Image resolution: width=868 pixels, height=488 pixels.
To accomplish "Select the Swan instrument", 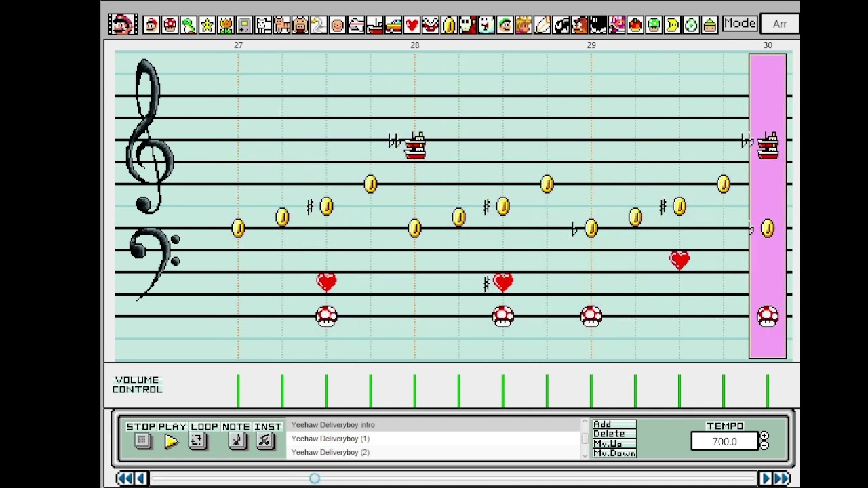I will tap(319, 25).
